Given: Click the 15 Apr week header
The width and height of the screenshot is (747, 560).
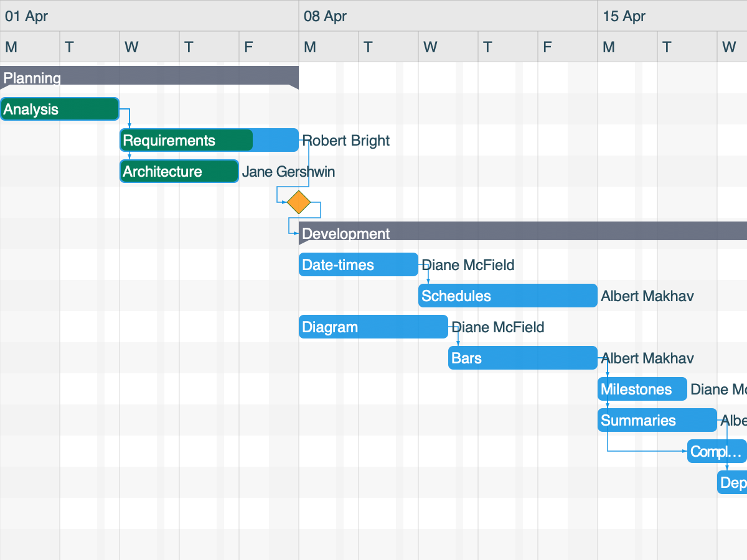Looking at the screenshot, I should (672, 16).
